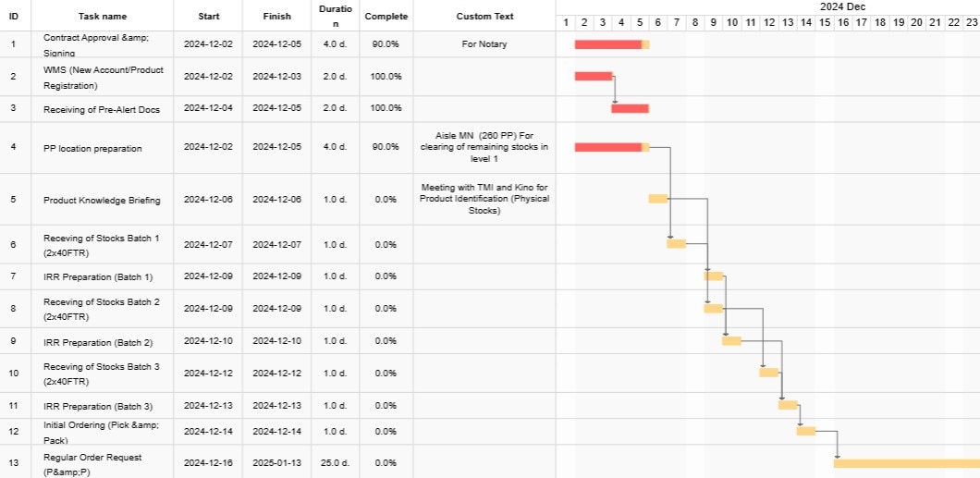Viewport: 980px width, 478px height.
Task: Click the Custom Text column header
Action: [484, 17]
